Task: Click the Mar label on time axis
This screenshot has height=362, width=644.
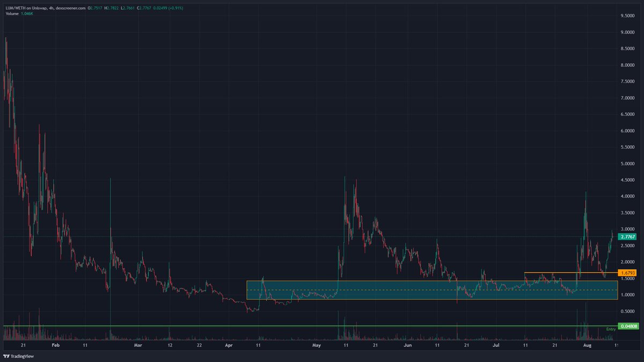Action: click(x=138, y=346)
